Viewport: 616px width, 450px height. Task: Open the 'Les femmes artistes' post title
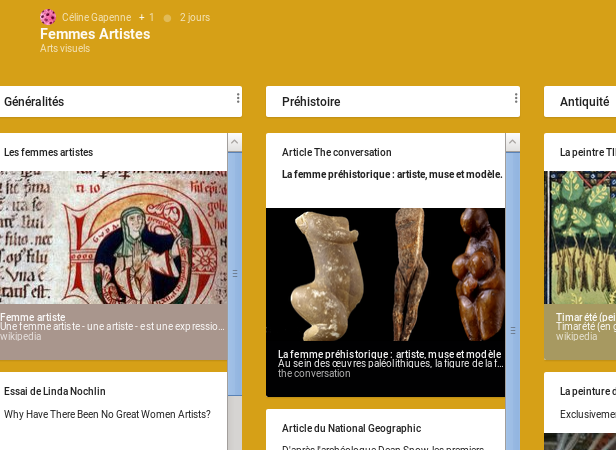[x=48, y=152]
